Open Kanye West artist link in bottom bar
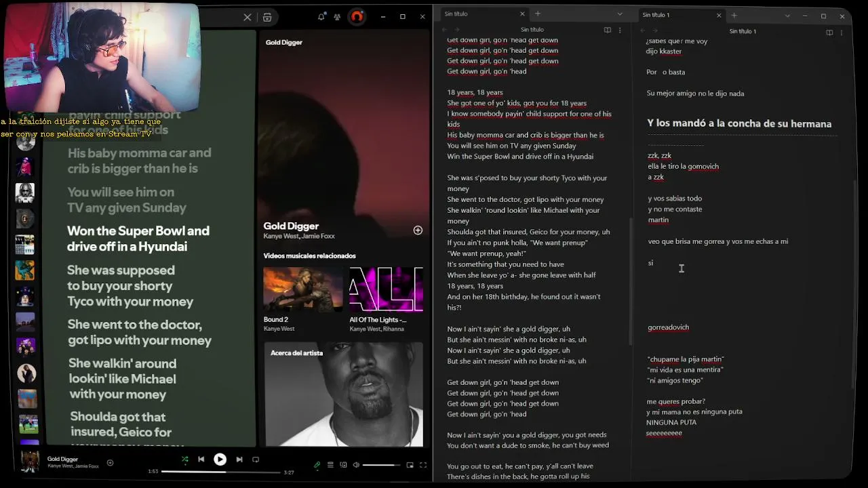Screen dimensions: 868x488 coord(60,466)
